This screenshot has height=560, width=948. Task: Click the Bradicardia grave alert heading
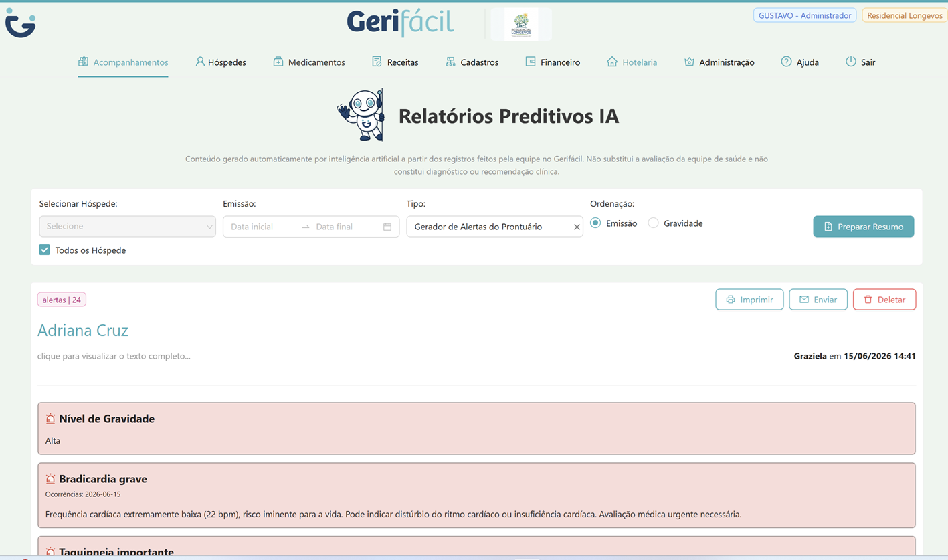[x=103, y=479]
